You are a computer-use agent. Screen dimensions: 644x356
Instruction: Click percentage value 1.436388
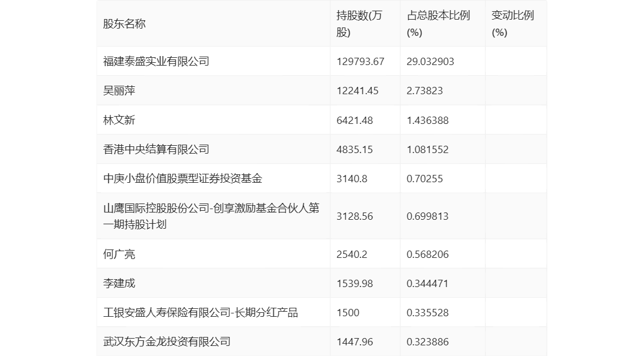(427, 121)
